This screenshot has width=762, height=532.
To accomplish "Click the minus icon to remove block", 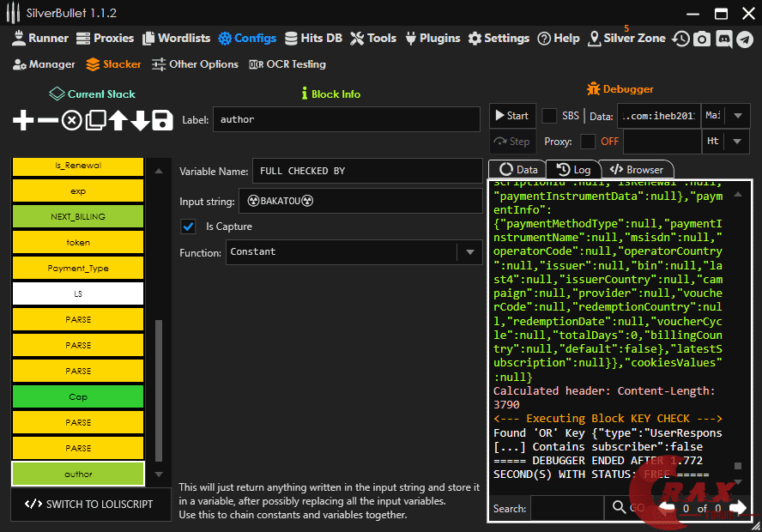I will (48, 121).
